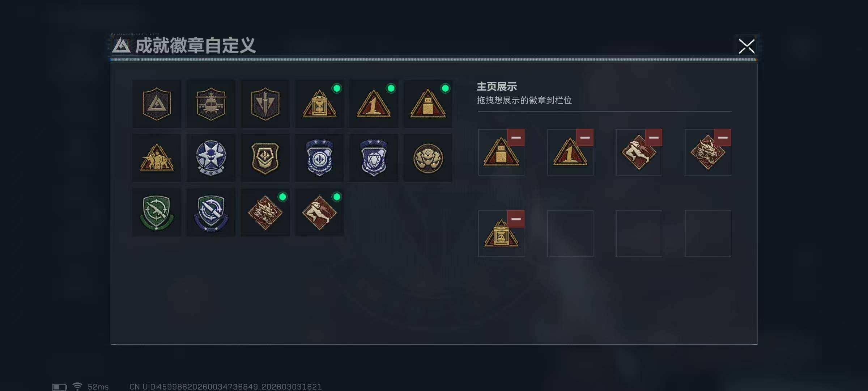Select the blue star skull medal badge
The width and height of the screenshot is (868, 391).
tap(211, 158)
